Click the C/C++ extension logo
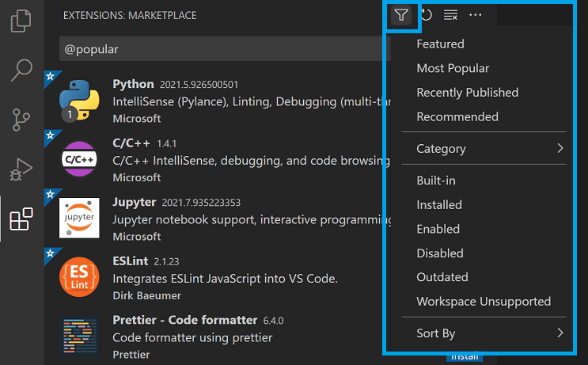This screenshot has width=588, height=365. coord(79,159)
